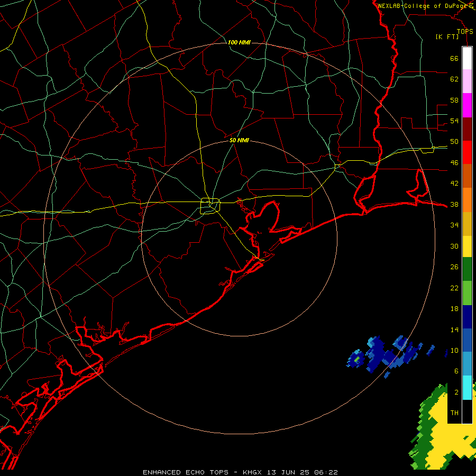Click the orange 42 kft legend swatch
Image resolution: width=476 pixels, height=476 pixels.
pyautogui.click(x=467, y=200)
